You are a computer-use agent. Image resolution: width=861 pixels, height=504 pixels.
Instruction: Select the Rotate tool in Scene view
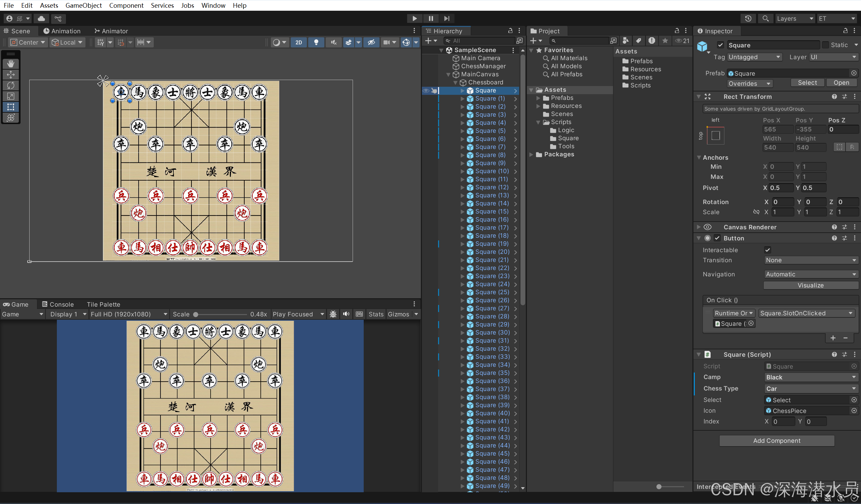[x=10, y=85]
